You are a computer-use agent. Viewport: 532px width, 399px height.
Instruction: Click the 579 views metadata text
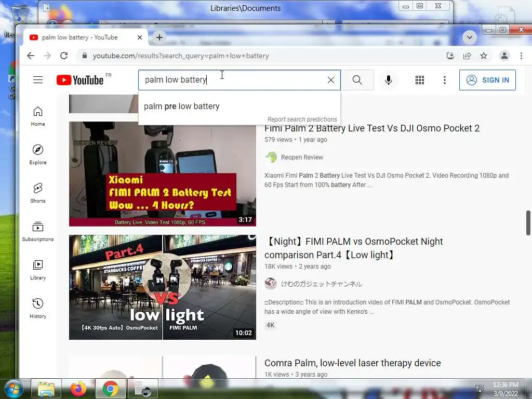click(x=278, y=139)
